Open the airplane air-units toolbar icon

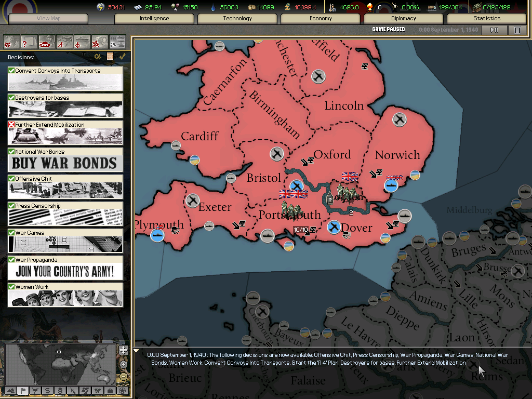[64, 43]
